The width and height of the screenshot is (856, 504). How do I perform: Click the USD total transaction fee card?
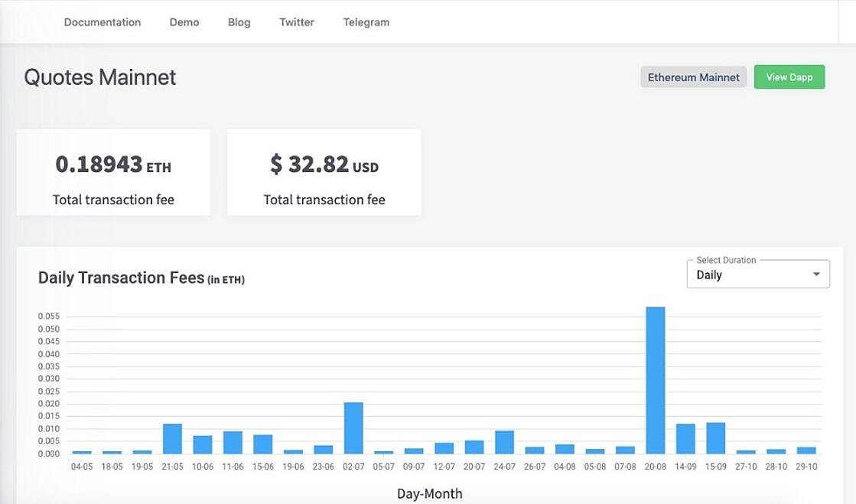(324, 172)
